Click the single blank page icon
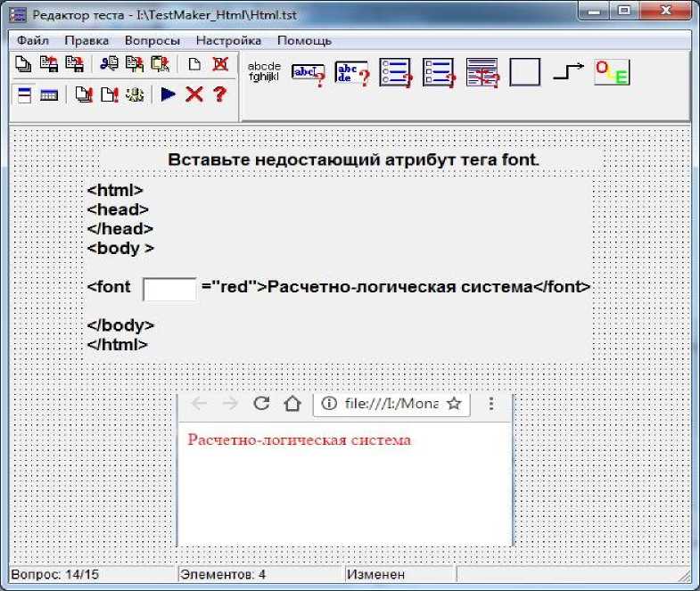Screen dimensions: 700x591 coord(194,64)
